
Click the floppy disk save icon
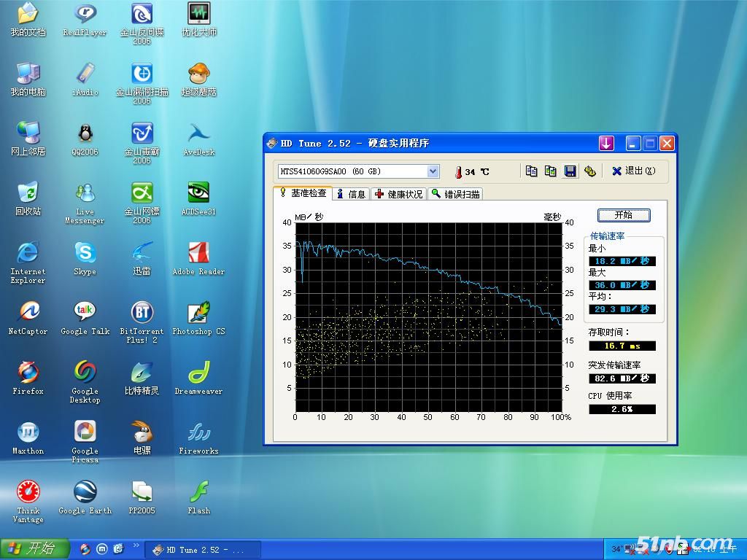point(570,171)
